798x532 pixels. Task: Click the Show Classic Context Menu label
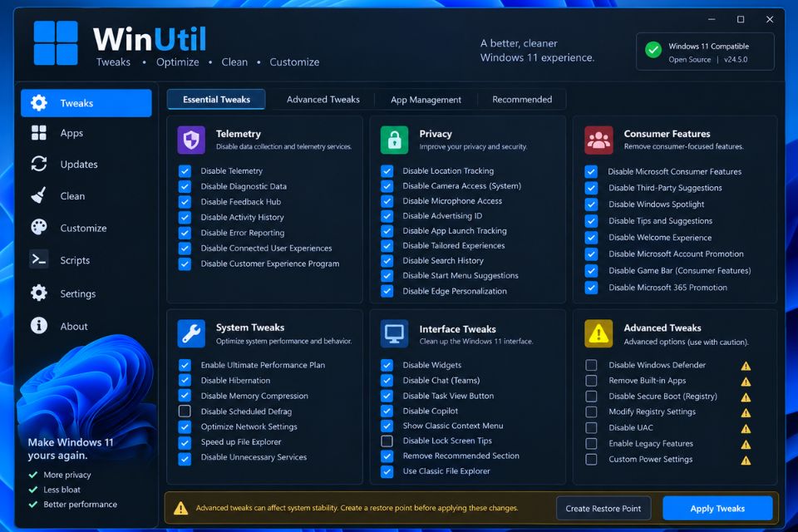click(x=453, y=426)
